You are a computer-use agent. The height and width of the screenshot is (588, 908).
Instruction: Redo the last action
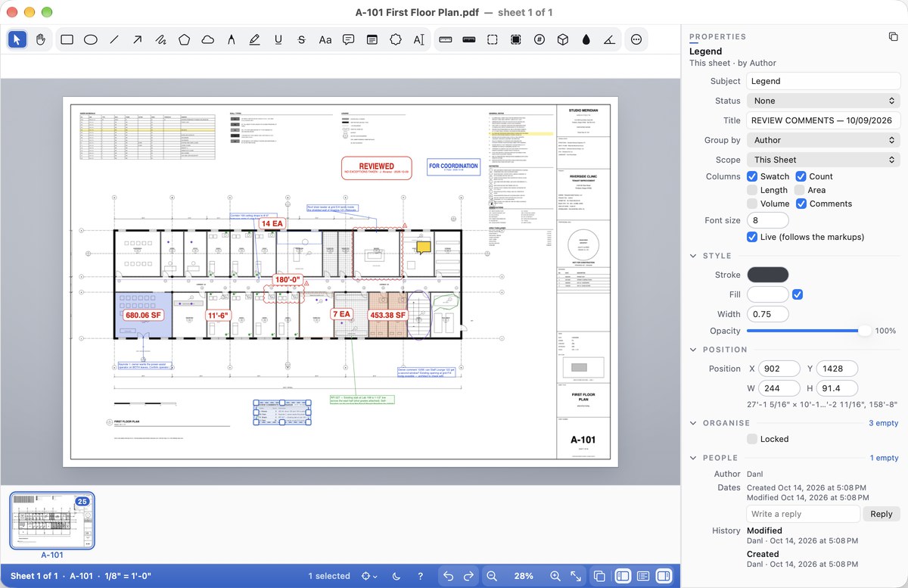pyautogui.click(x=468, y=576)
